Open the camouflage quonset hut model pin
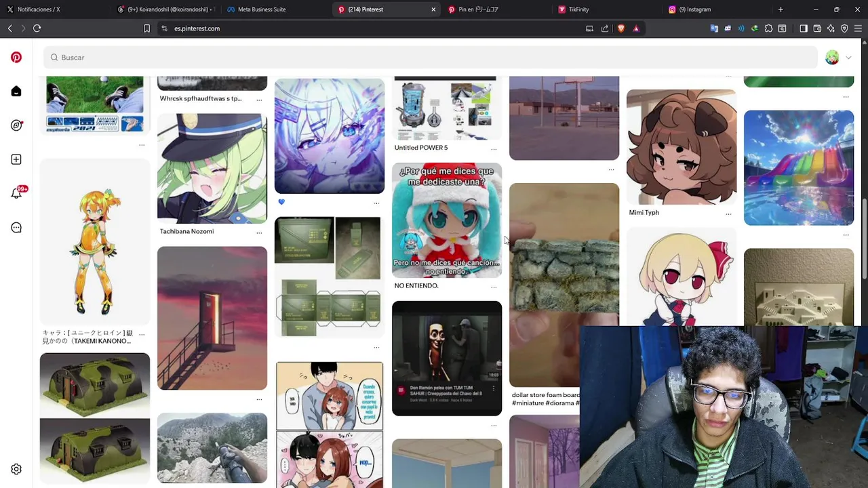Viewport: 868px width, 488px height. pyautogui.click(x=95, y=418)
